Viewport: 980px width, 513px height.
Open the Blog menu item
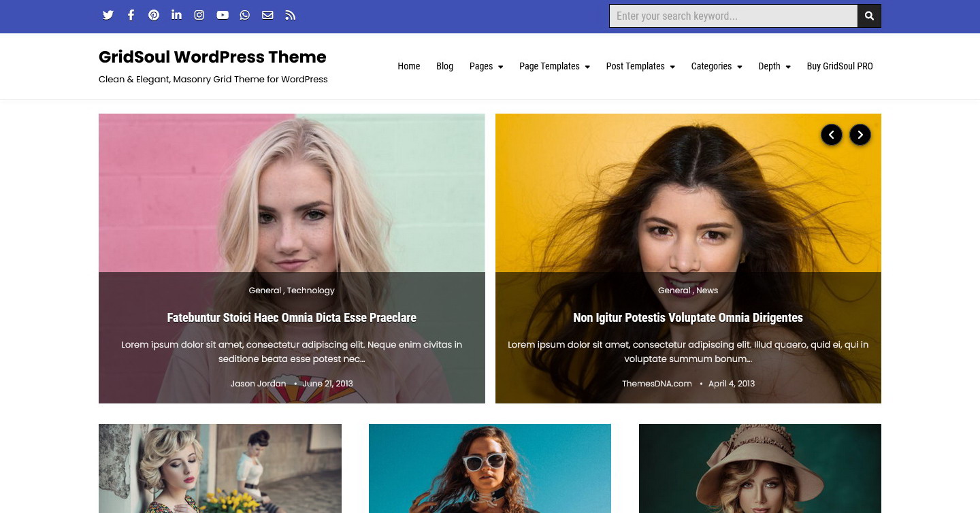[x=444, y=66]
